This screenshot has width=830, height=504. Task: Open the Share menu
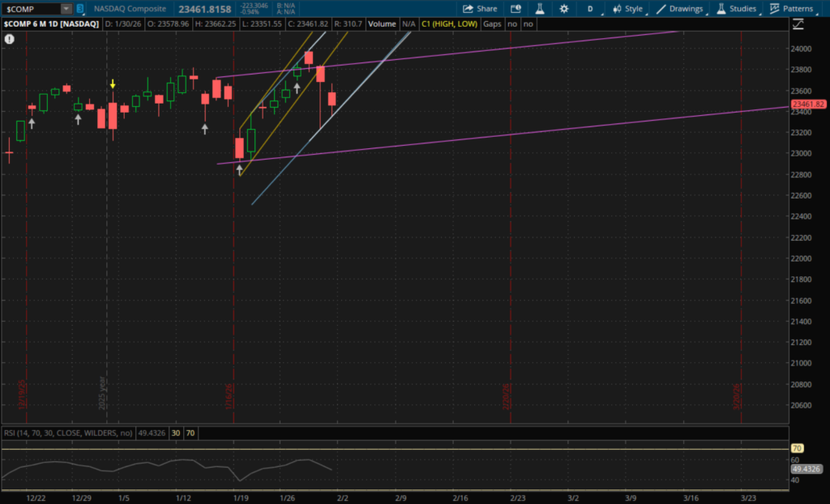click(480, 8)
